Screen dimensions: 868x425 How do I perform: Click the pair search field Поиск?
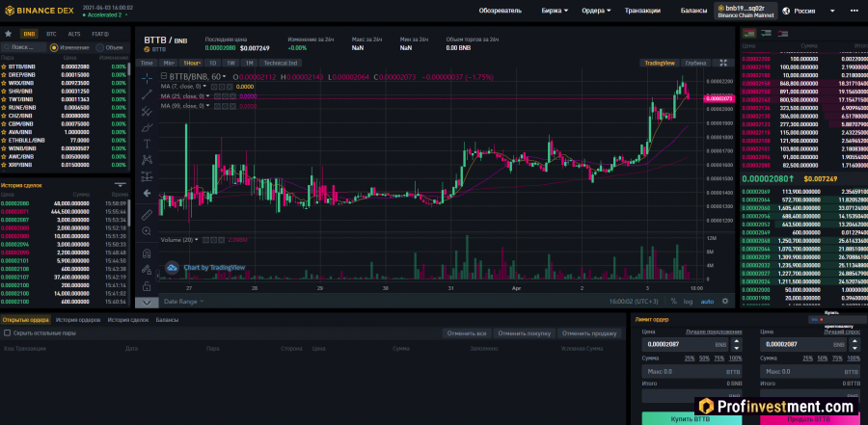23,47
